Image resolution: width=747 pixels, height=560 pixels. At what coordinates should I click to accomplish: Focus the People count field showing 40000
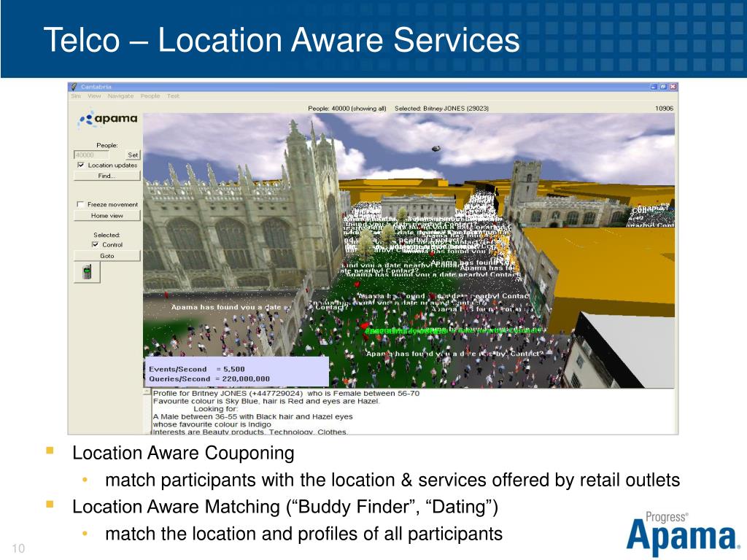click(91, 155)
